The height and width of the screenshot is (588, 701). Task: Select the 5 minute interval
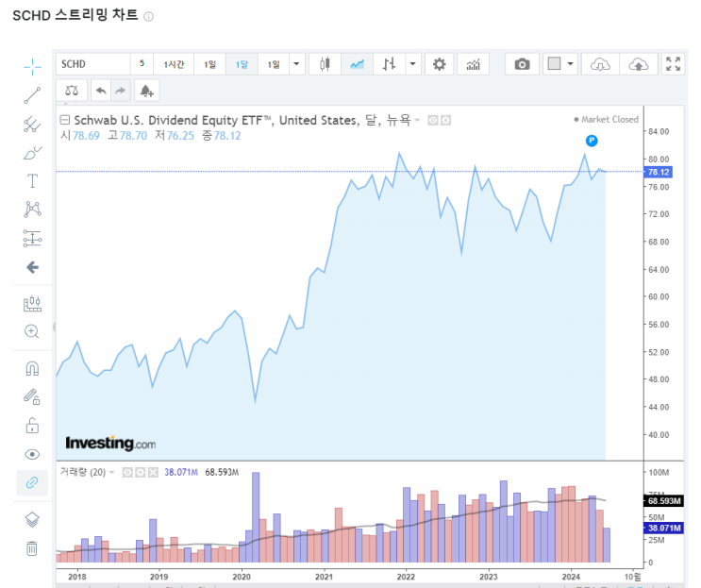click(x=142, y=64)
